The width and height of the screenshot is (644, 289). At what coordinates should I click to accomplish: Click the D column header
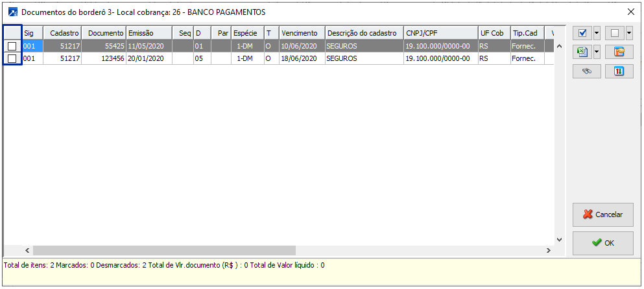click(202, 33)
